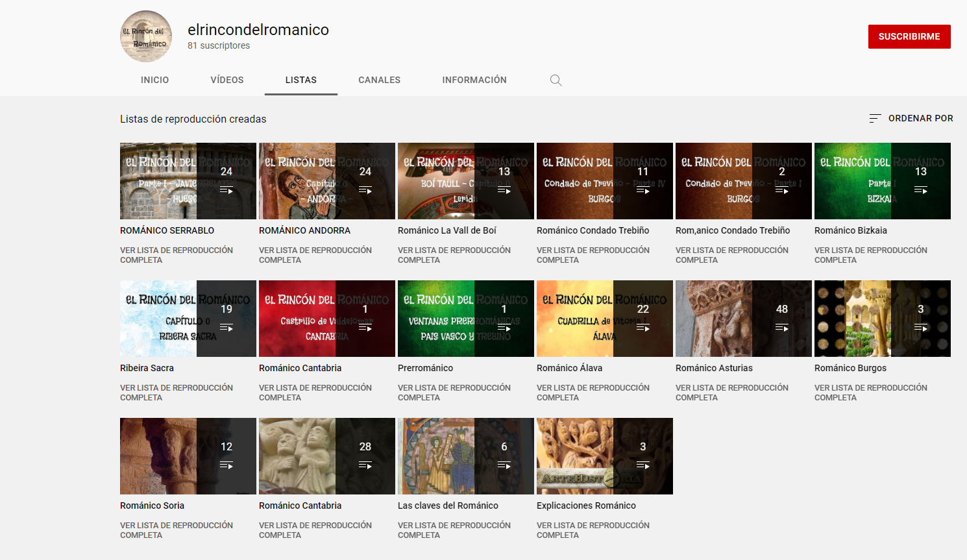The image size is (967, 560).
Task: View full playlist under Románico Bizkaia
Action: 871,255
